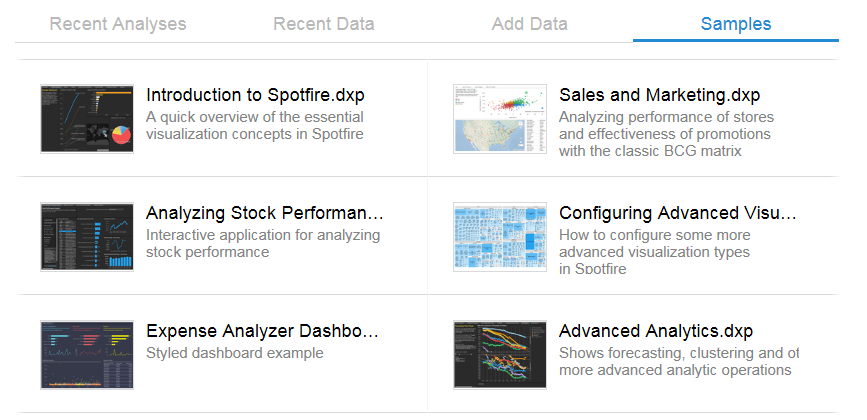Screen dimensions: 867x420
Task: Click the 'Styled dashboard example' description
Action: [234, 353]
